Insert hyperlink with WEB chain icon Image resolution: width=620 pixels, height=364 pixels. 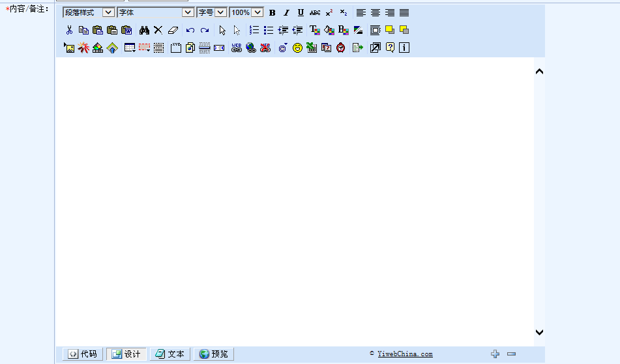tap(237, 48)
